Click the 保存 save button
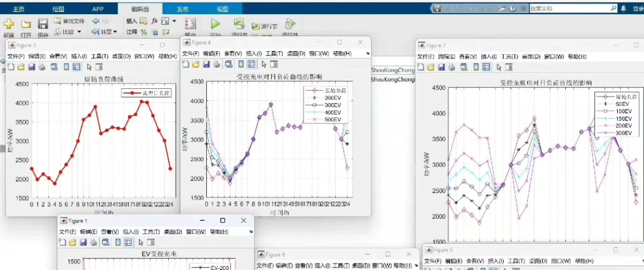Viewport: 644px width, 270px height. pos(43,28)
